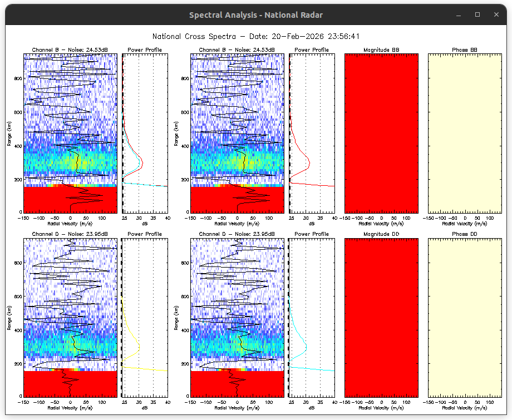The height and width of the screenshot is (420, 512).
Task: Close the Spectral Analysis window
Action: pyautogui.click(x=494, y=15)
